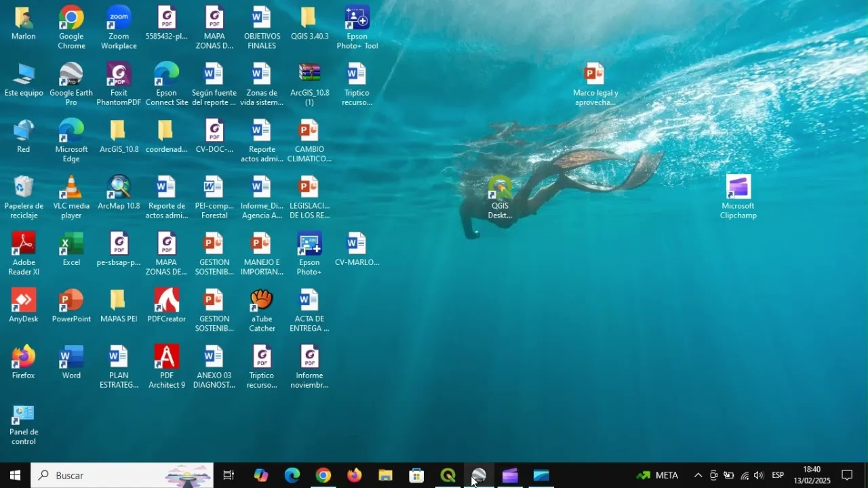Open Epson Connect Site shortcut
The image size is (868, 488).
(166, 84)
